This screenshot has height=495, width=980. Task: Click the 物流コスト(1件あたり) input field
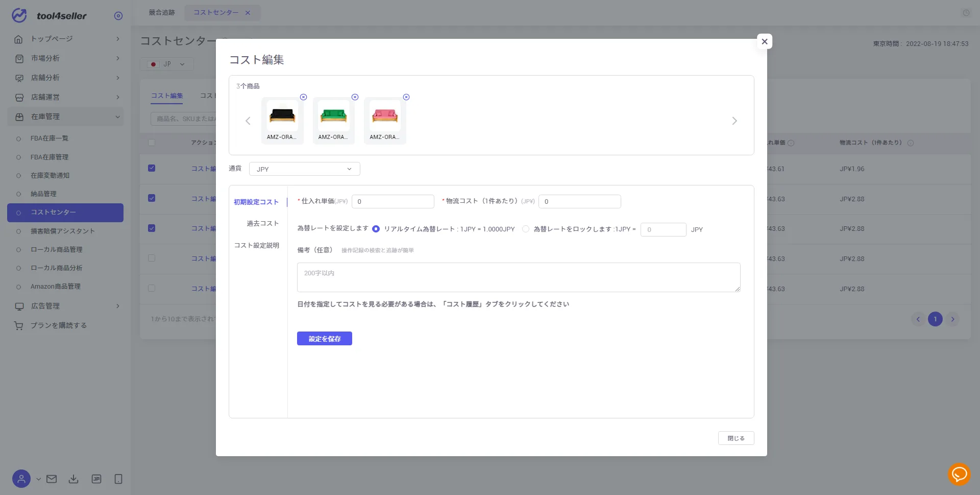(580, 202)
